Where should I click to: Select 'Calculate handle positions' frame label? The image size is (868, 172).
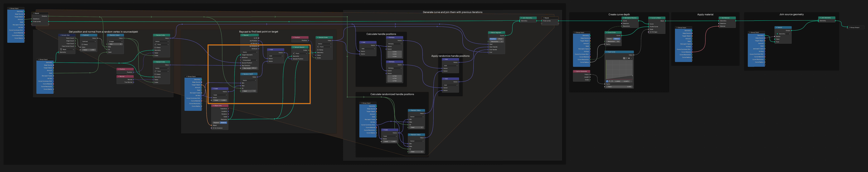coord(381,34)
